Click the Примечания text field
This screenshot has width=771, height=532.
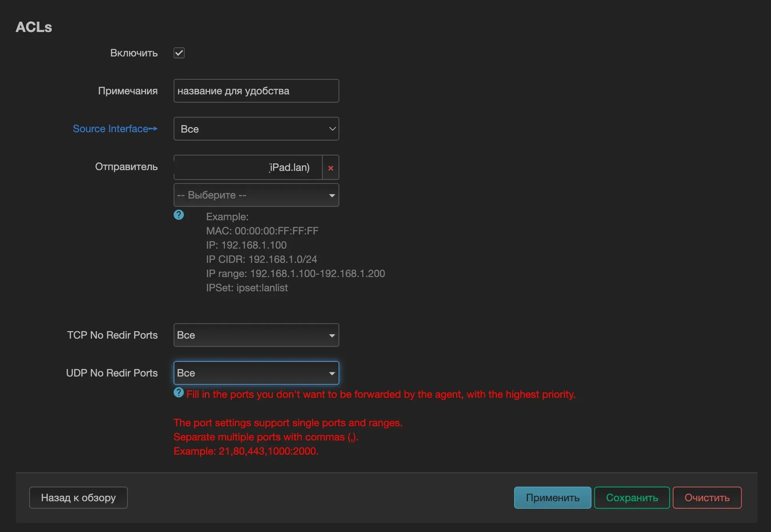click(256, 91)
